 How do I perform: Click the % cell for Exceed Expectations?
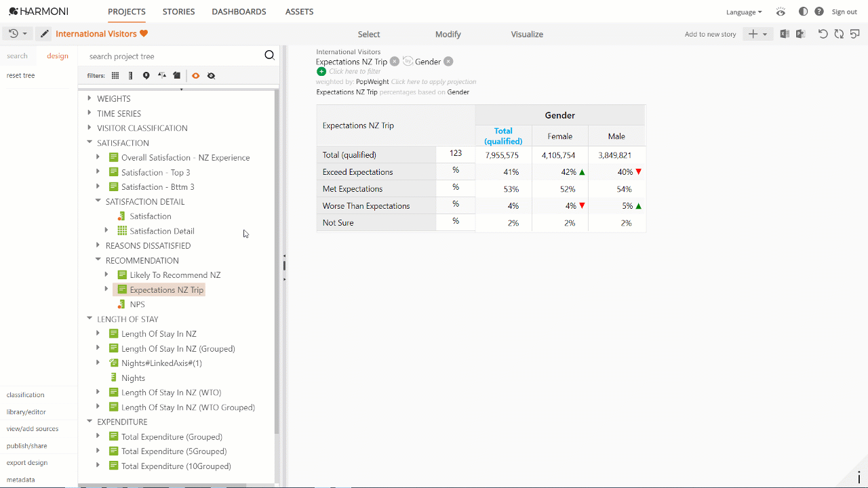point(456,171)
